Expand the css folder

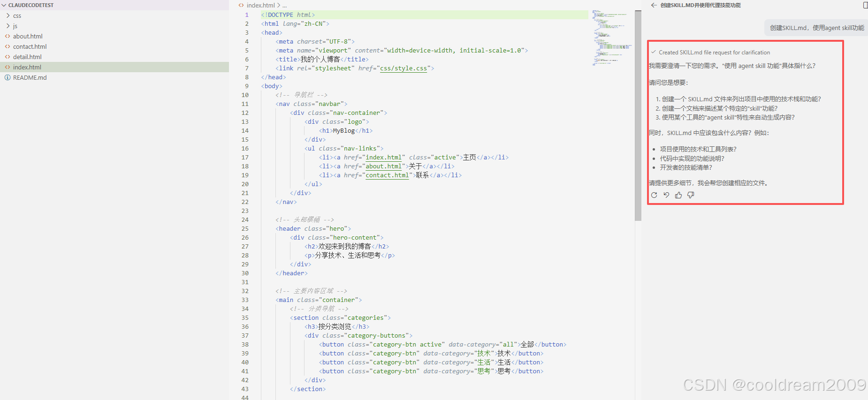[x=8, y=15]
